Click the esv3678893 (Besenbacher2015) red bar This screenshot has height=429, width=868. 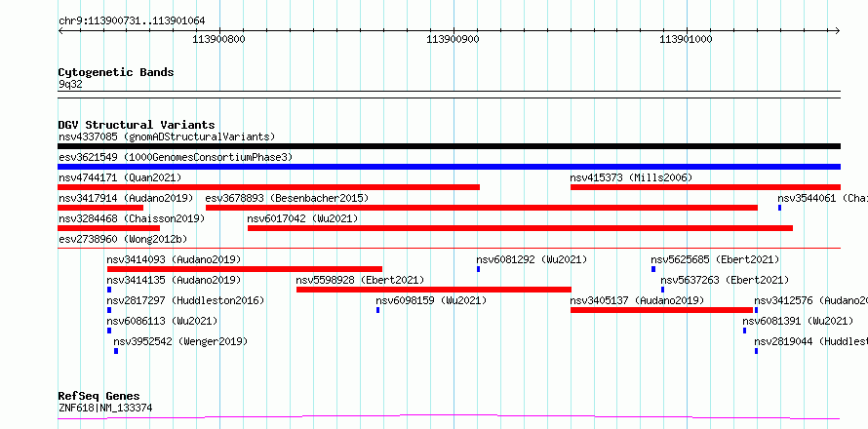(x=482, y=208)
